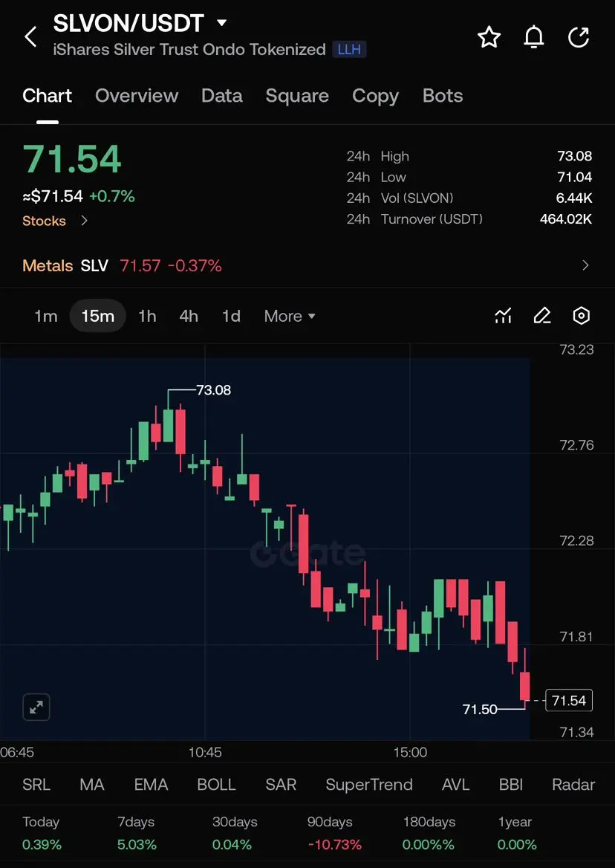This screenshot has height=868, width=615.
Task: Toggle the MA indicator
Action: [92, 785]
